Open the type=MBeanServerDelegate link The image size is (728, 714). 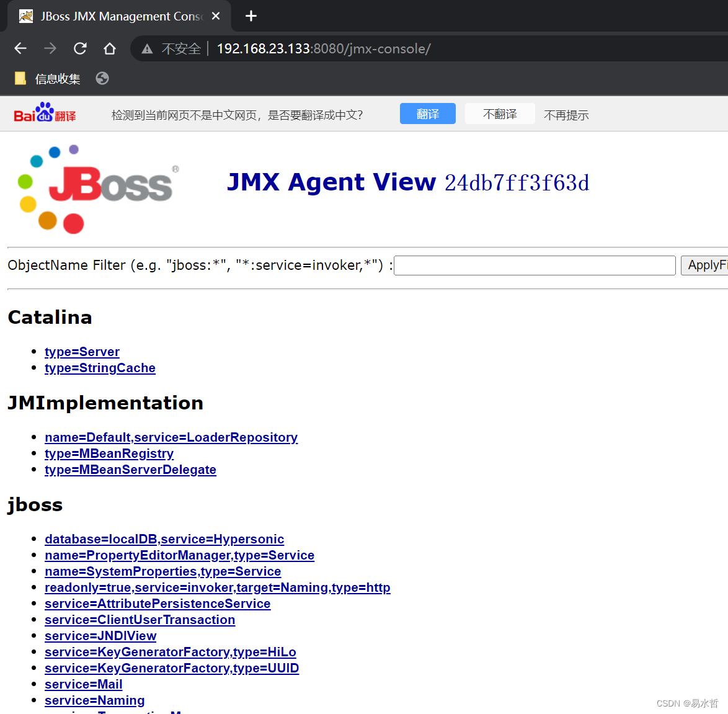130,470
